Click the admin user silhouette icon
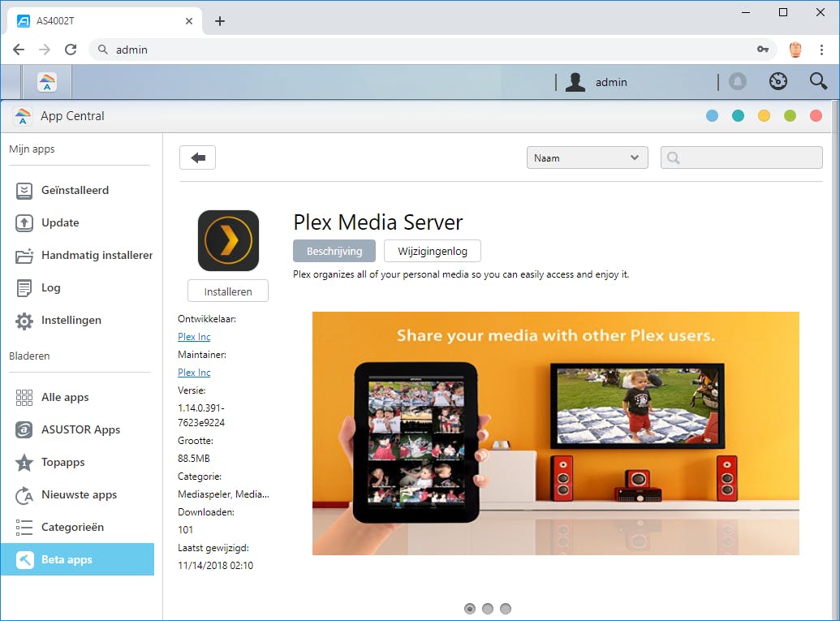 coord(575,82)
